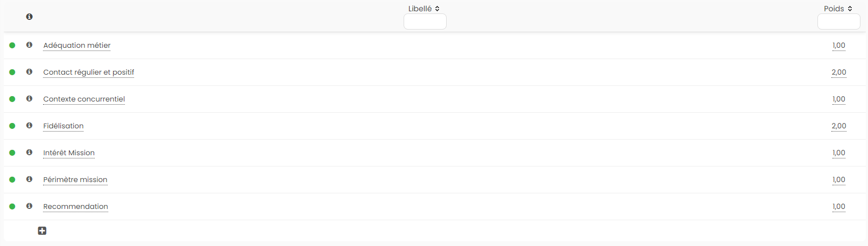Sort the table by Poids column
Image resolution: width=868 pixels, height=246 pixels.
pyautogui.click(x=838, y=9)
